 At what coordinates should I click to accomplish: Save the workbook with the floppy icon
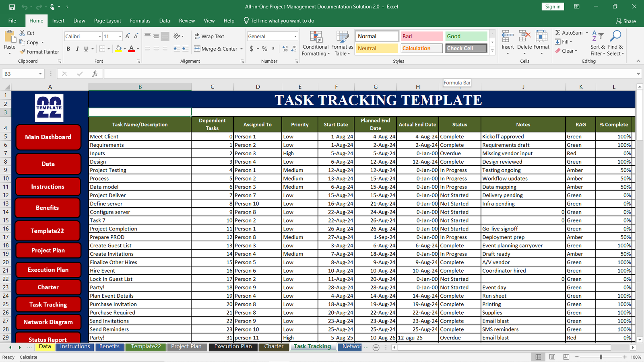pos(12,7)
